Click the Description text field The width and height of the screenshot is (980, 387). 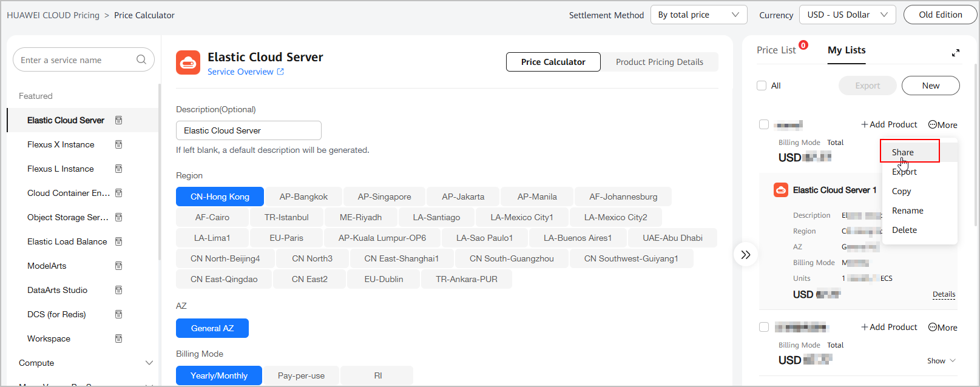[x=248, y=130]
